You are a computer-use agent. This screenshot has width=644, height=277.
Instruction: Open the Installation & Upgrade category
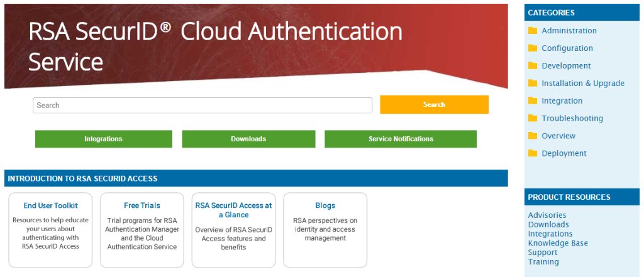[x=583, y=84]
